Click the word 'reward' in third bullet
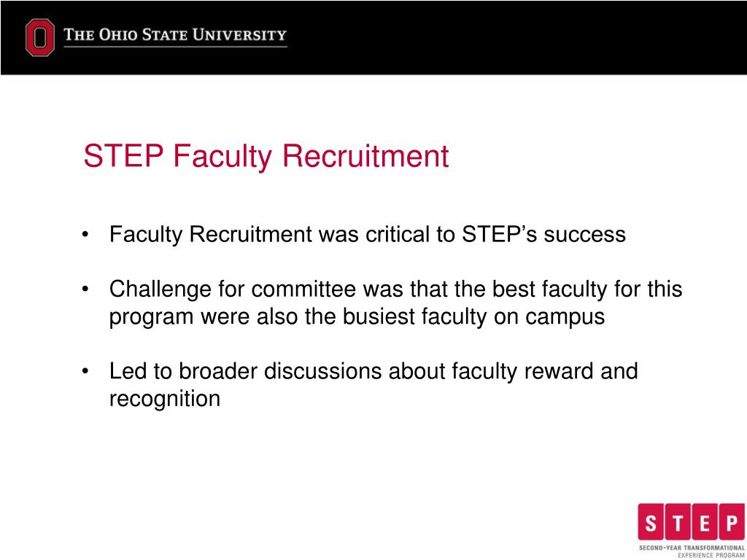The height and width of the screenshot is (560, 747). pyautogui.click(x=559, y=371)
